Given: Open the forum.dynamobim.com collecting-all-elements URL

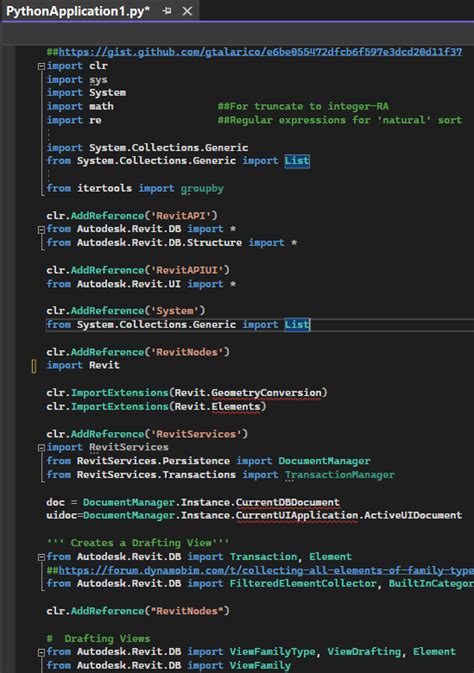Looking at the screenshot, I should (266, 570).
